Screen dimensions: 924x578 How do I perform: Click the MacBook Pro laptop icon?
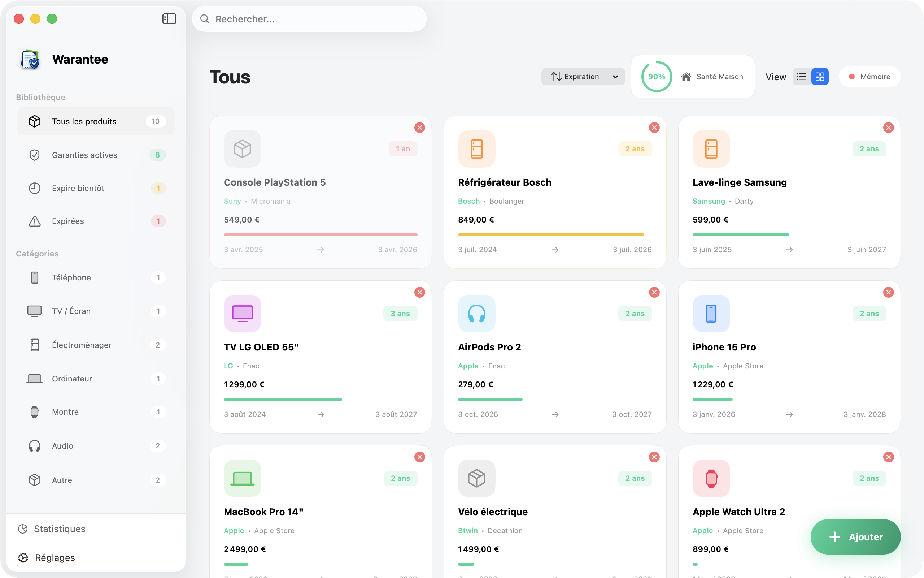pyautogui.click(x=243, y=478)
